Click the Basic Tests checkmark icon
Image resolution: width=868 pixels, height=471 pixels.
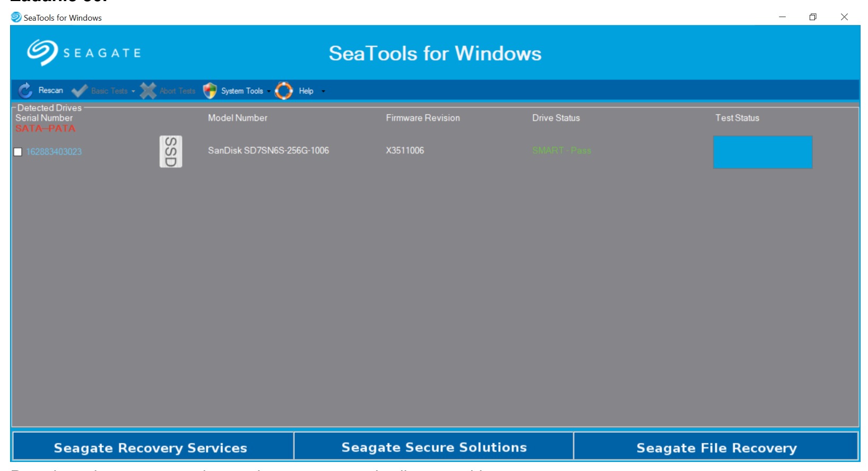[80, 91]
